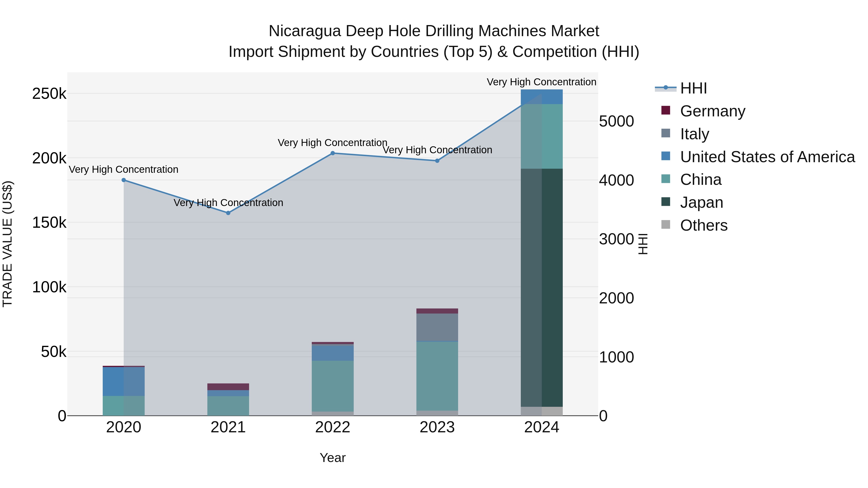The image size is (868, 488).
Task: Click the HHI line marker icon in legend
Action: (665, 88)
